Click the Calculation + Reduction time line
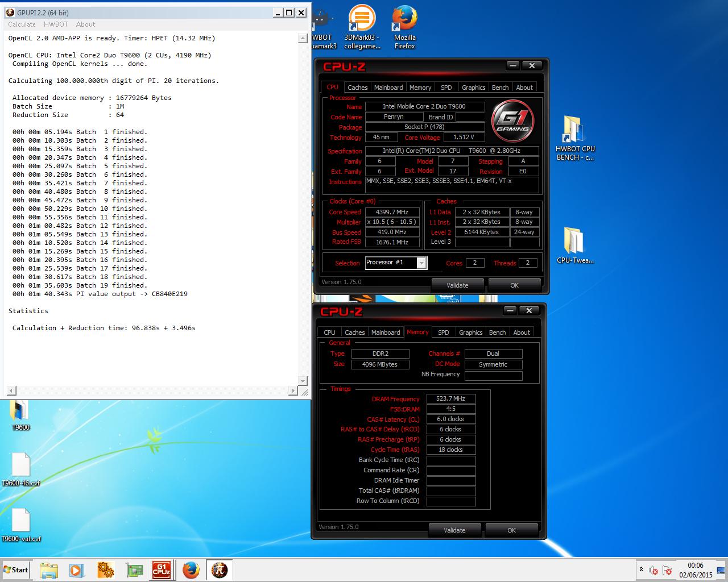Viewport: 728px width, 582px height. (104, 328)
